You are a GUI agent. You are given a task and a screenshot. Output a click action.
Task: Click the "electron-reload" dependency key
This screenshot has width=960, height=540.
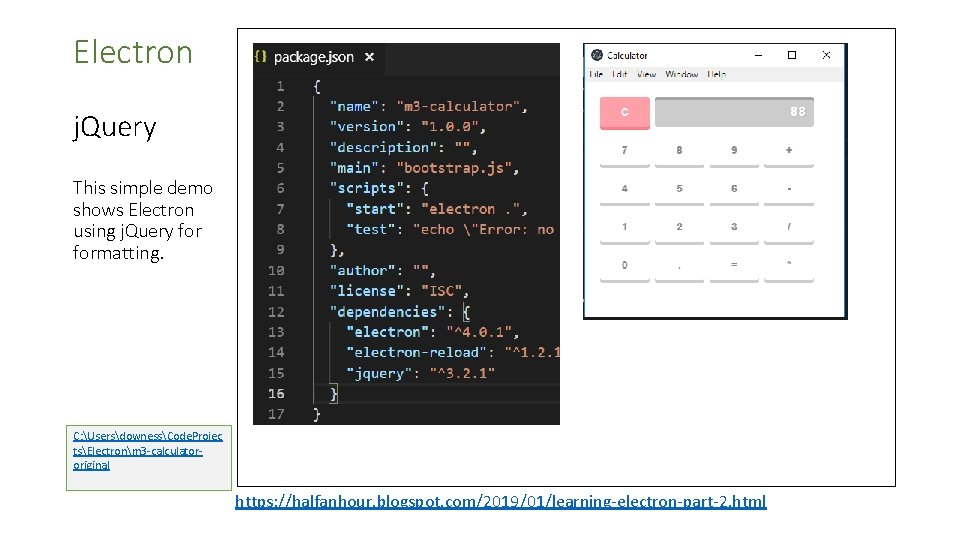click(x=416, y=353)
